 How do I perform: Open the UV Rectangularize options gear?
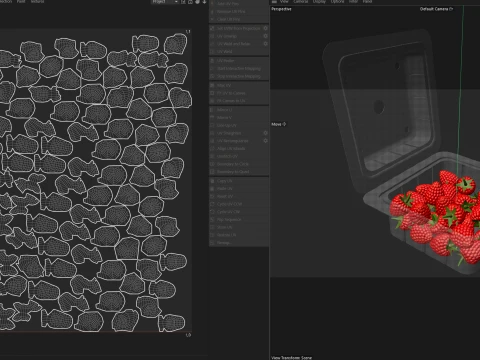coord(266,141)
